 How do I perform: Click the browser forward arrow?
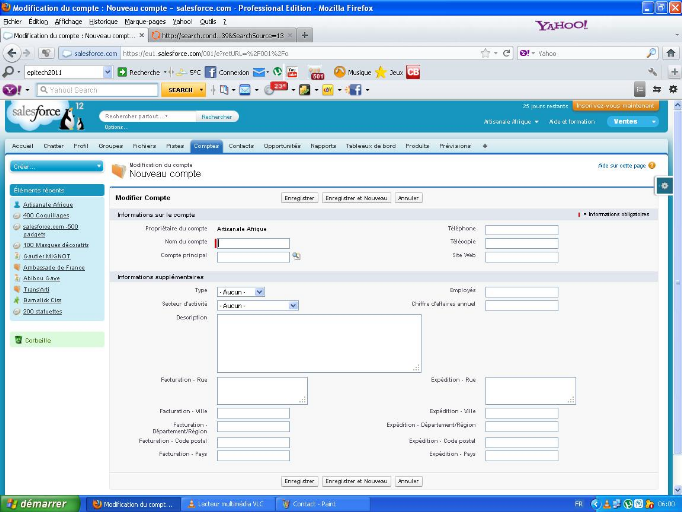27,53
